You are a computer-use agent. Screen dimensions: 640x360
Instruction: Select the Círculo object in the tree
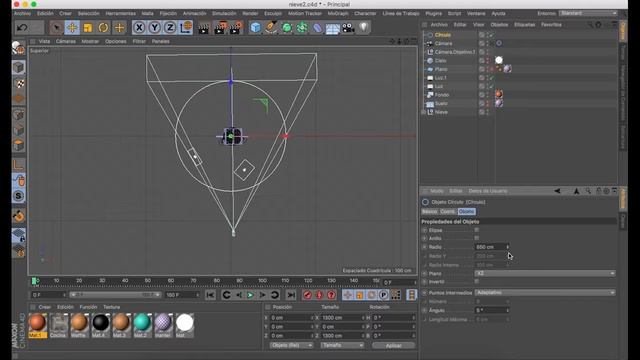(x=443, y=35)
